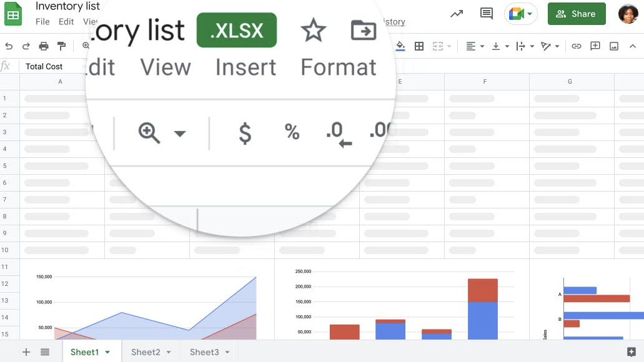
Task: Expand the Text rotation dropdown arrow
Action: click(557, 46)
